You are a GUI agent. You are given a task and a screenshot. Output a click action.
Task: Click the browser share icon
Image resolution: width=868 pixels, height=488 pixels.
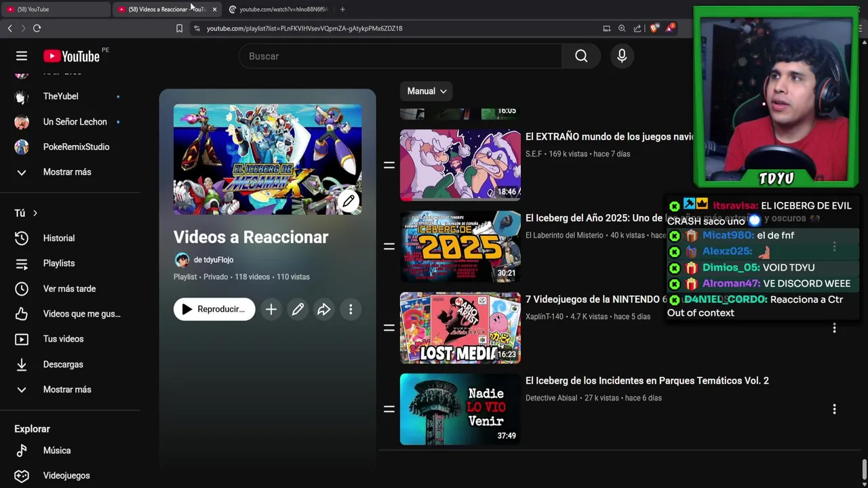[637, 28]
